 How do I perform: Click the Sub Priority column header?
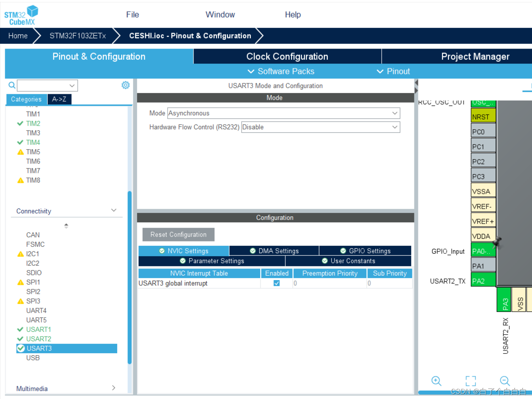click(x=390, y=273)
